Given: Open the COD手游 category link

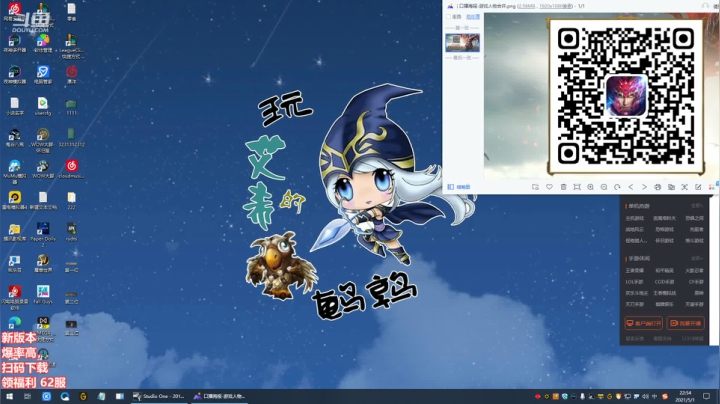Looking at the screenshot, I should pos(664,282).
